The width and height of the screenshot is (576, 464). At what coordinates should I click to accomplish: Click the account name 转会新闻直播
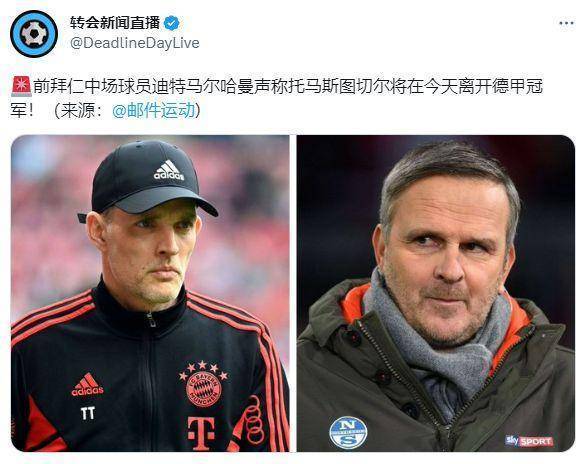tap(115, 23)
